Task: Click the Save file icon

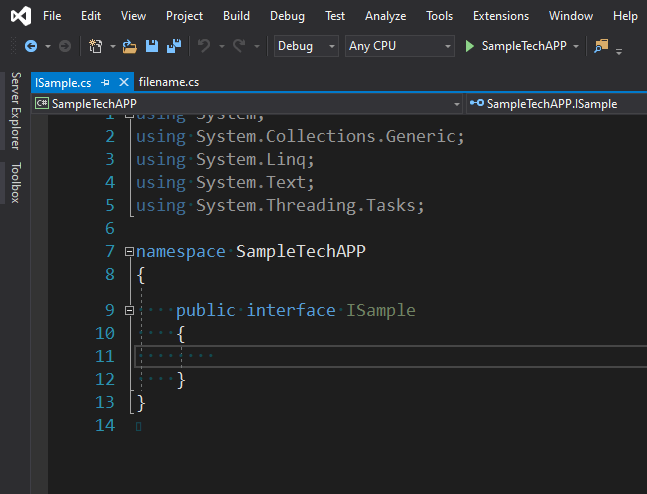Action: click(x=152, y=46)
